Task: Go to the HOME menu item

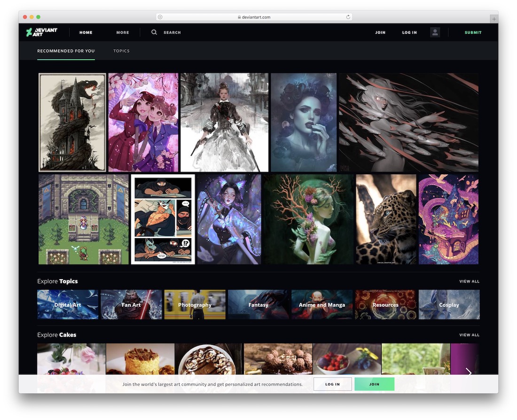Action: [86, 32]
